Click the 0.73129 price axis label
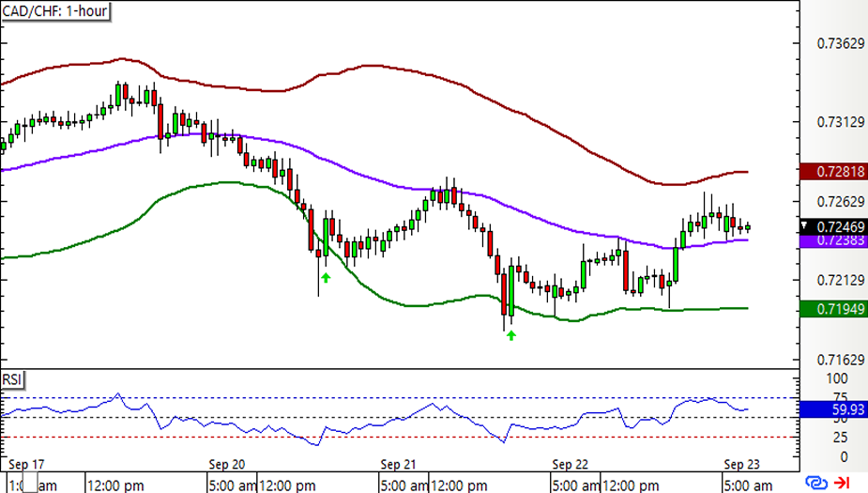 tap(841, 122)
